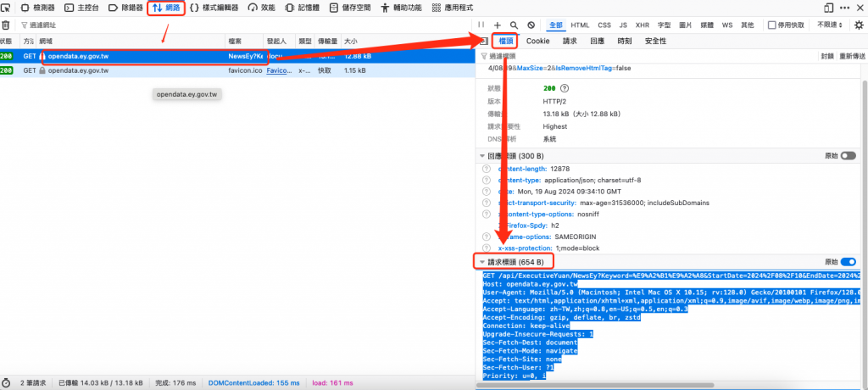Clear the network log with trash icon

6,25
